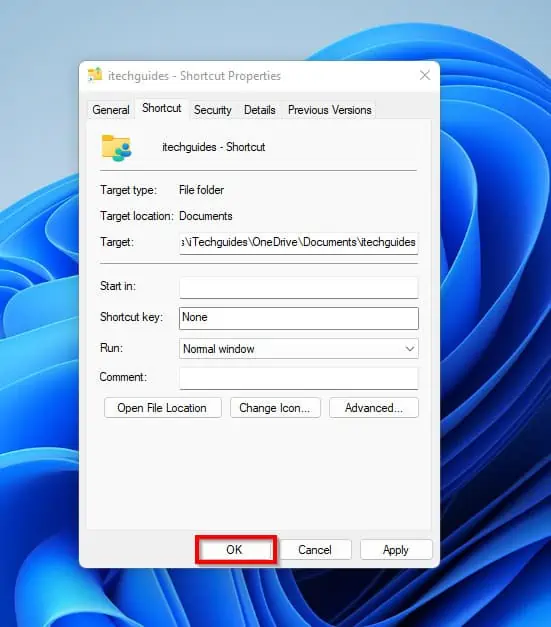Open the Security tab
Image resolution: width=551 pixels, height=627 pixels.
(x=213, y=110)
